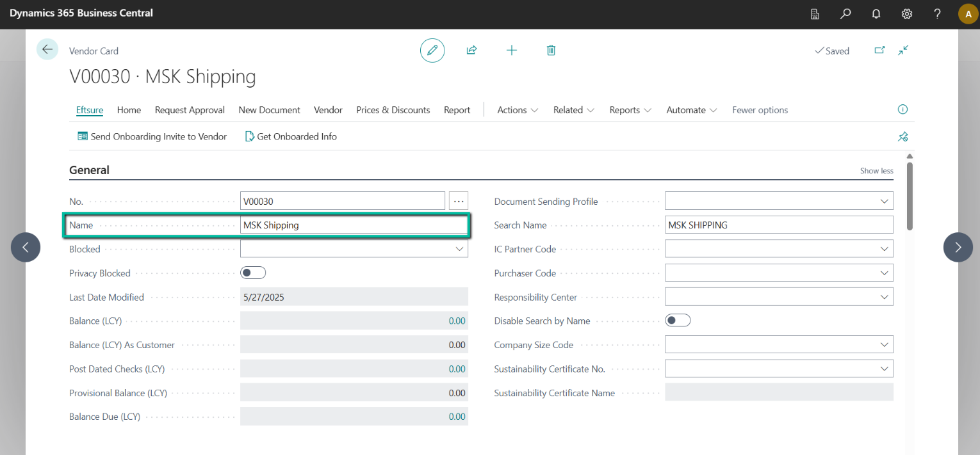This screenshot has width=980, height=455.
Task: Click Dynamics 365 Business Central title
Action: pyautogui.click(x=81, y=13)
